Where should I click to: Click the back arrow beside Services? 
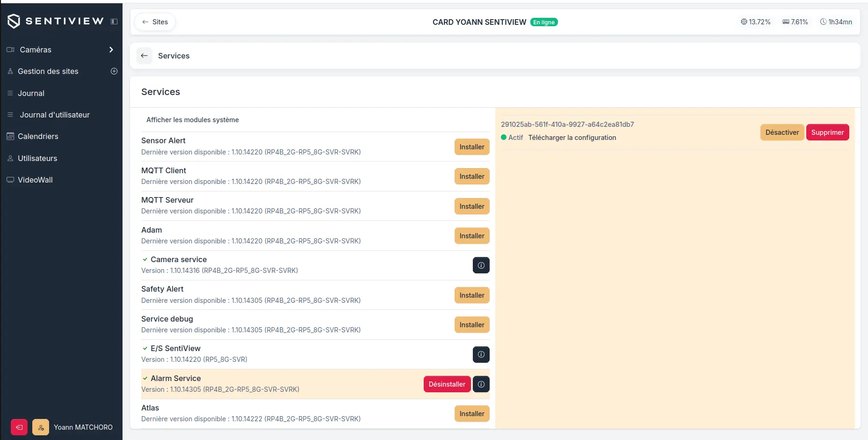pyautogui.click(x=145, y=56)
